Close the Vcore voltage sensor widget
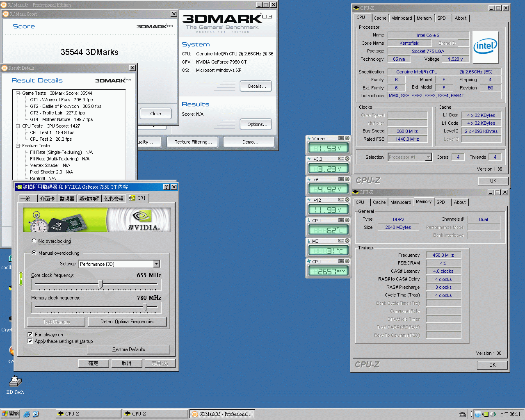The width and height of the screenshot is (525, 420). (x=347, y=138)
